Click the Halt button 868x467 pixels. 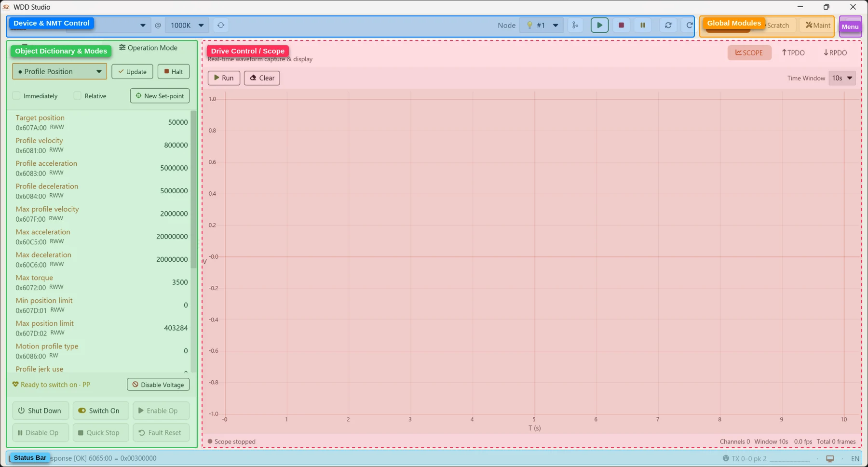pos(174,71)
